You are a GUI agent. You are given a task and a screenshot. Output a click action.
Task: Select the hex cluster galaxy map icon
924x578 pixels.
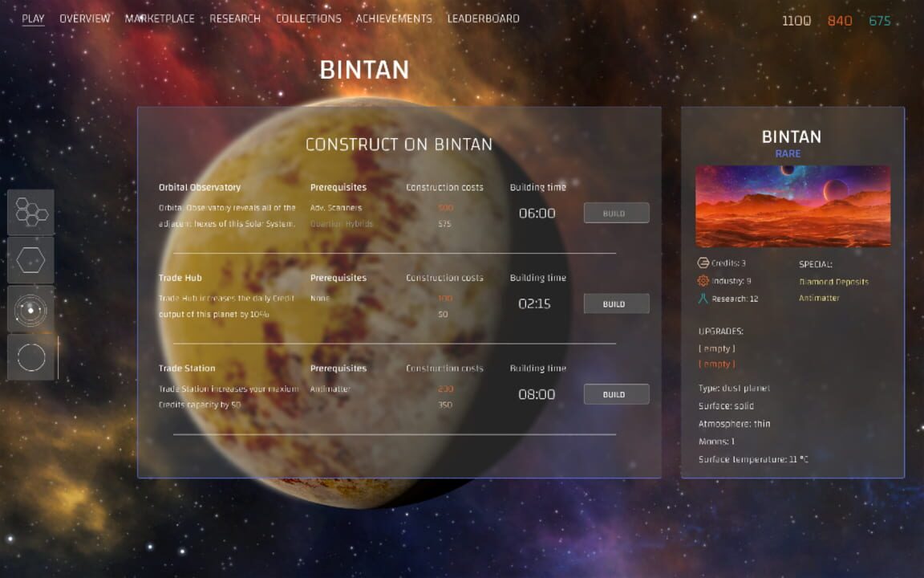pos(30,212)
